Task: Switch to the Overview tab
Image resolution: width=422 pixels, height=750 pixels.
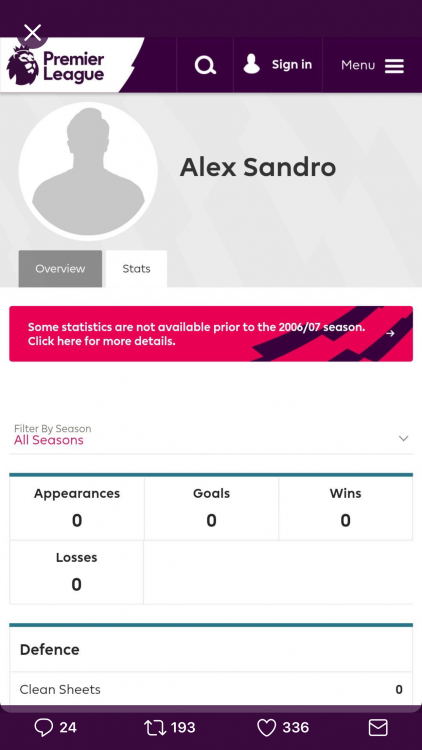Action: coord(60,268)
